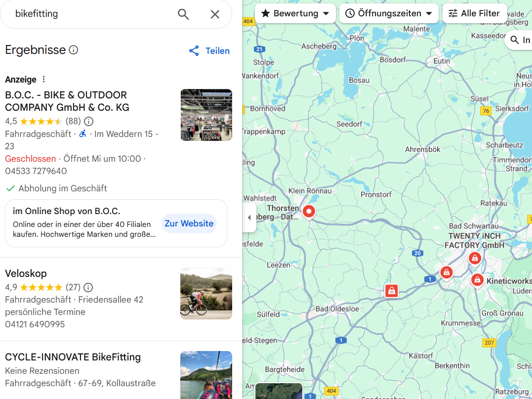Image resolution: width=532 pixels, height=399 pixels.
Task: Click the Ratekau map label
Action: (x=493, y=203)
